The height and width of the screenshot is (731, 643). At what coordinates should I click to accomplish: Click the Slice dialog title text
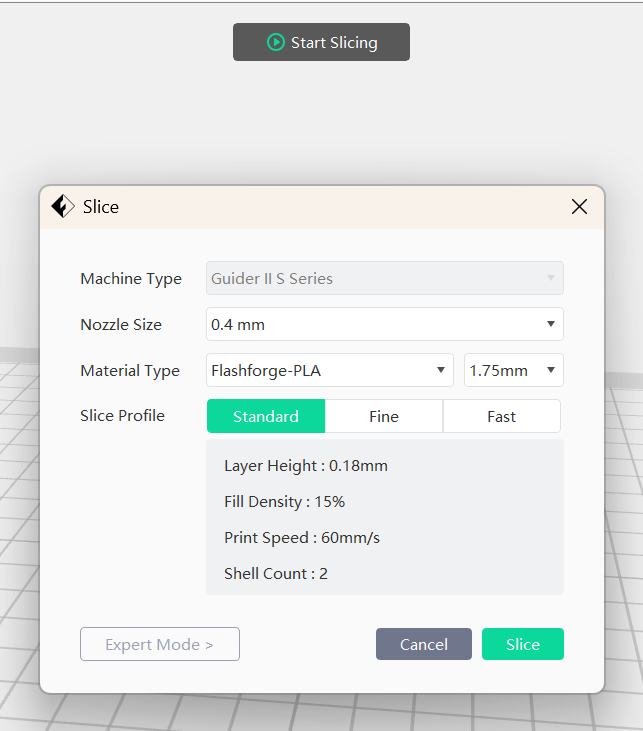[101, 207]
